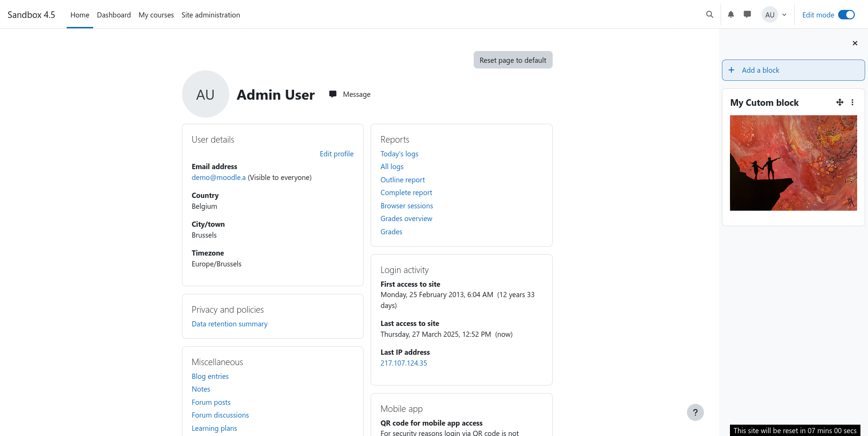Open Forum posts
The height and width of the screenshot is (436, 868).
211,402
